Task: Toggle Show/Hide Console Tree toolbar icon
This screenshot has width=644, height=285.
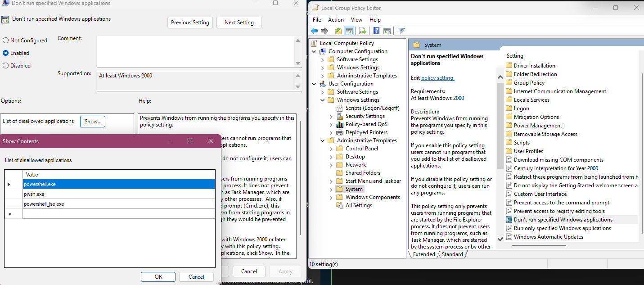Action: pos(349,31)
